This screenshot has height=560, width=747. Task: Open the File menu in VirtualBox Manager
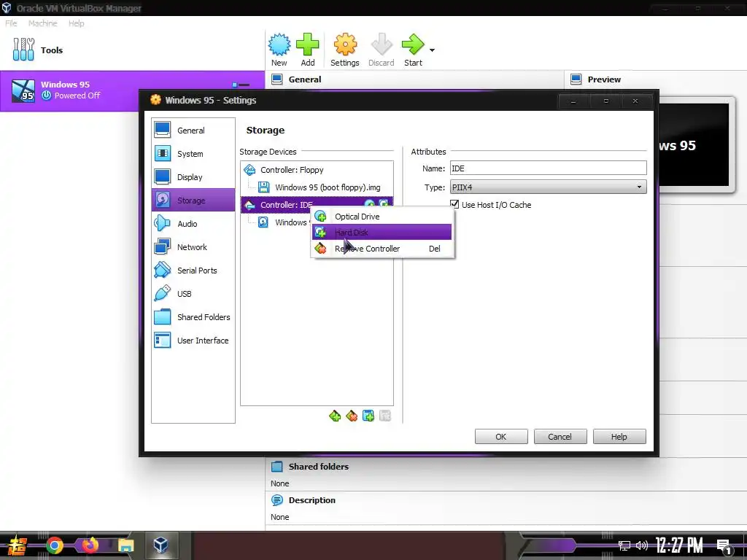(12, 23)
